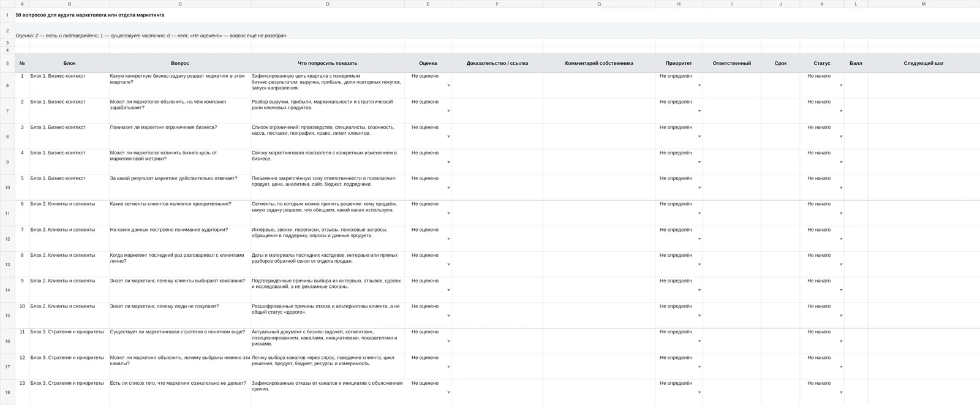This screenshot has width=980, height=405.
Task: Open the Приоритет dropdown for question 2
Action: coord(699,111)
